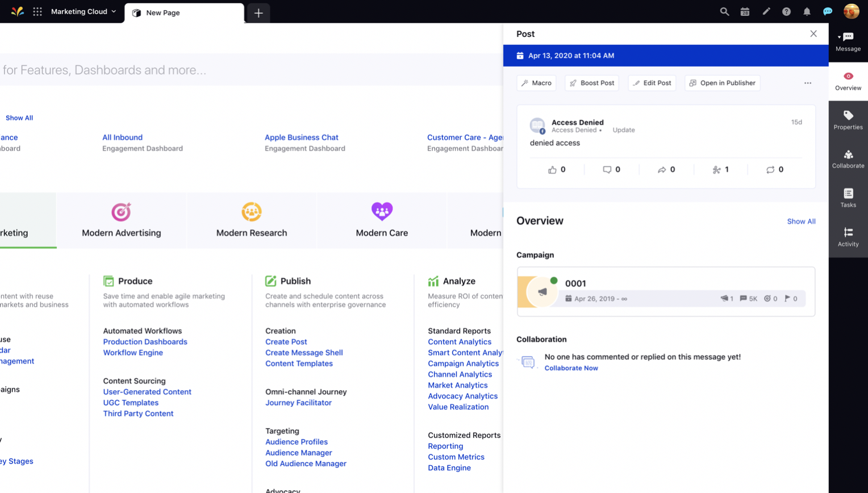
Task: Click the comment icon on post
Action: click(x=607, y=170)
